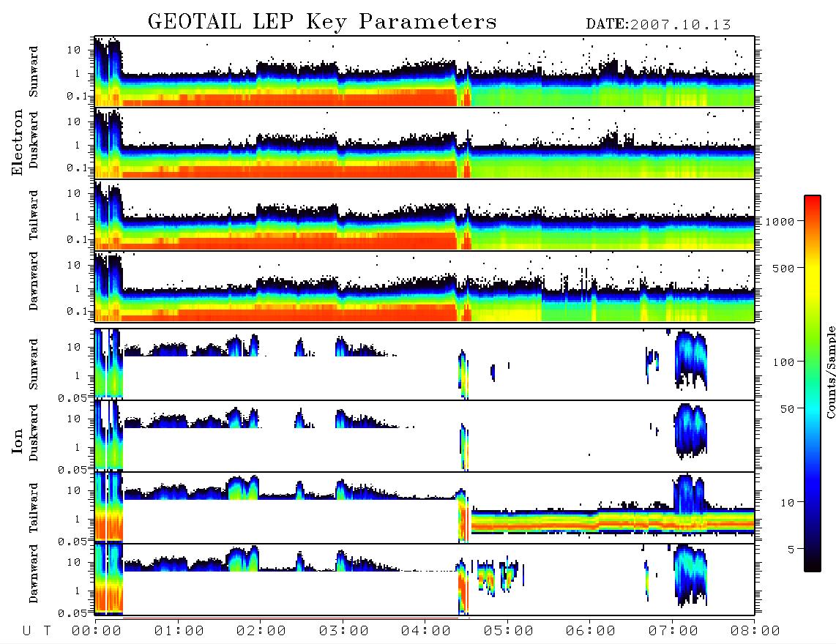
Task: Click the "10" color bar label
Action: tap(787, 503)
